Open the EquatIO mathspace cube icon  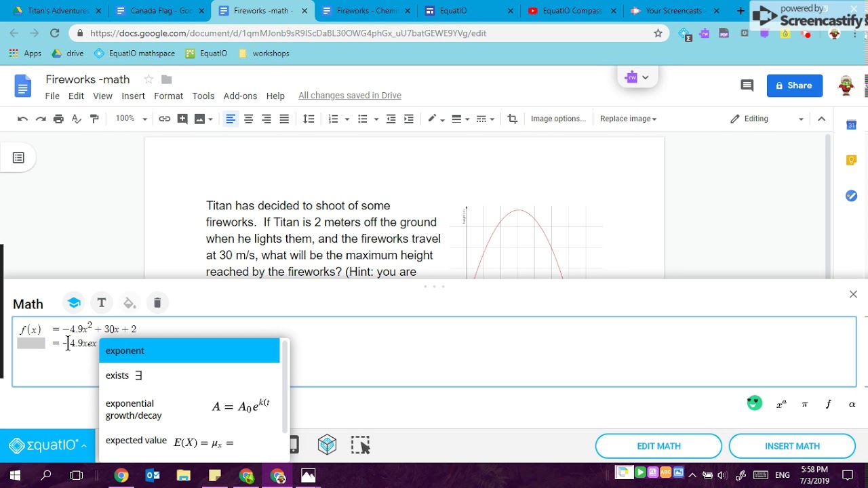[328, 445]
